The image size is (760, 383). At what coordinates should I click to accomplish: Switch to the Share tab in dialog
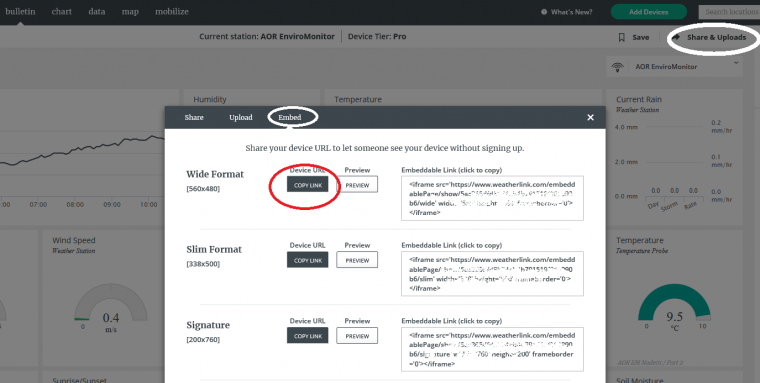click(x=194, y=117)
